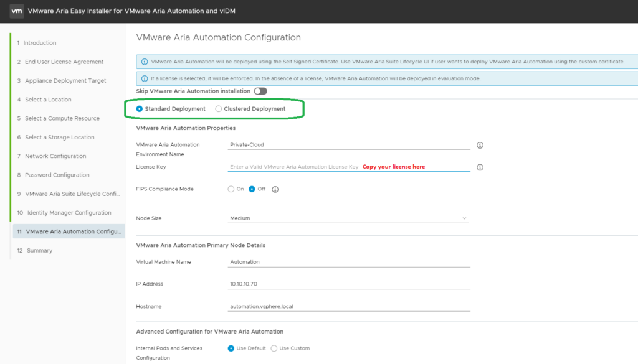Viewport: 638px width, 364px height.
Task: Choose Use Custom for Internal Pods configuration
Action: tap(274, 348)
